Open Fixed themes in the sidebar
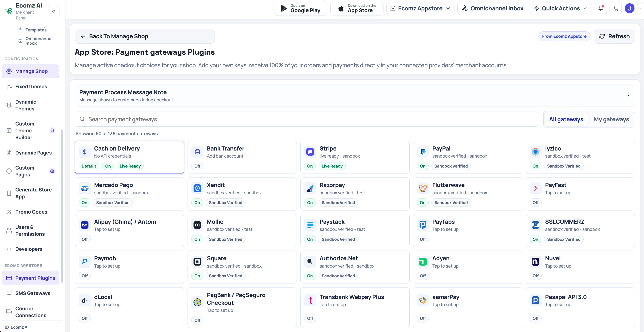This screenshot has width=644, height=332. [x=31, y=87]
